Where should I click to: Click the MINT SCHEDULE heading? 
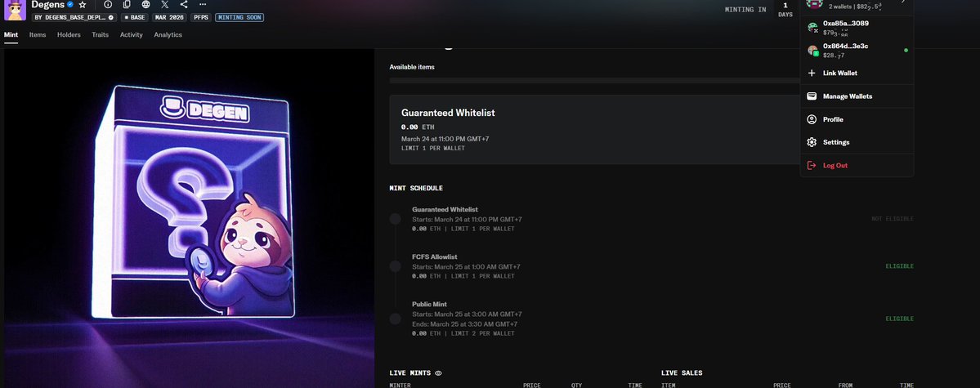416,188
